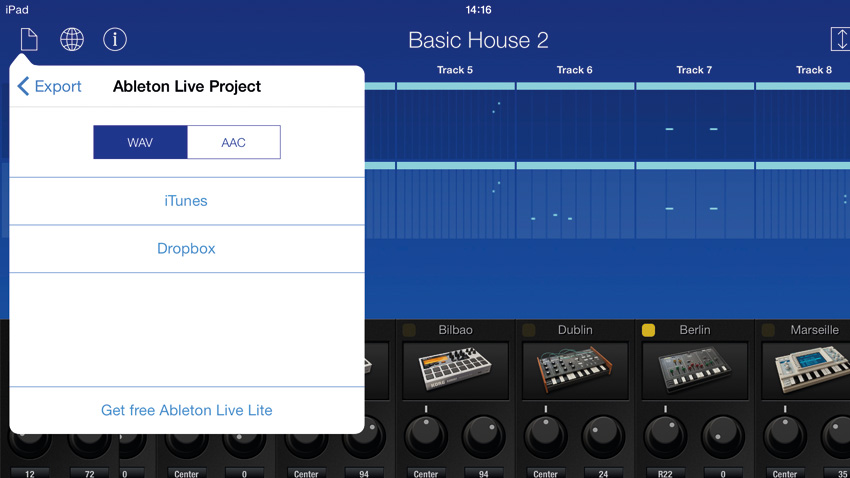This screenshot has width=850, height=478.
Task: Adjust the Bilbao pan knob
Action: coord(426,435)
